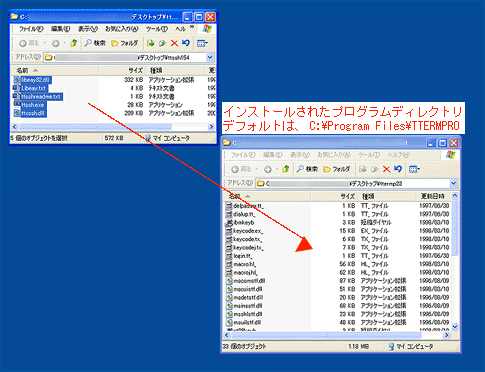Toggle the Folders pane in the ttssh154 window

tap(125, 43)
